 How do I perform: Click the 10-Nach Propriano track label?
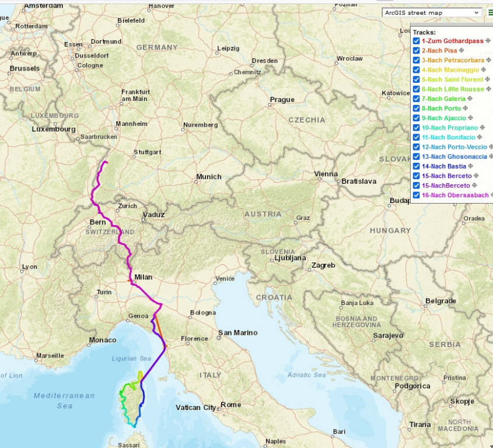coord(449,128)
